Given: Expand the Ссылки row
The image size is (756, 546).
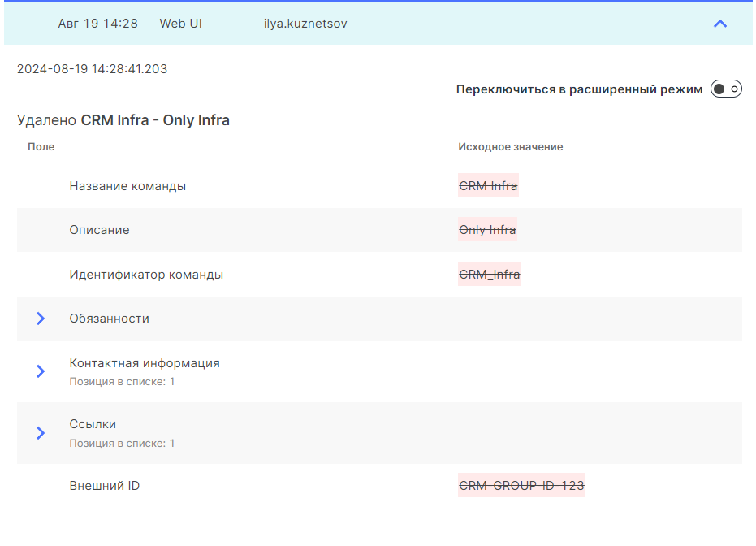Looking at the screenshot, I should [41, 433].
